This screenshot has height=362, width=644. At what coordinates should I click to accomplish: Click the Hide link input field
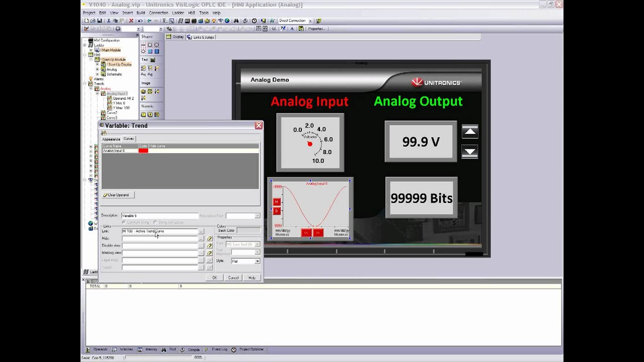160,239
